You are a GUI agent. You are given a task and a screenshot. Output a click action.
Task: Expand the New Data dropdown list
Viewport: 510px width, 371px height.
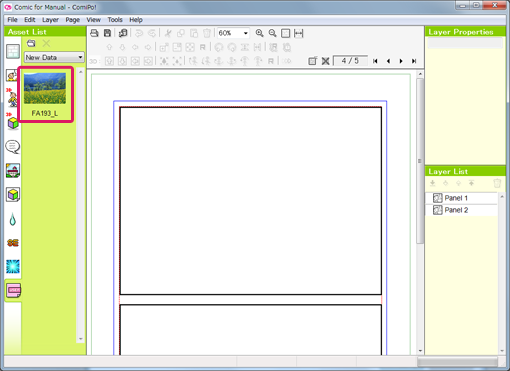(x=54, y=57)
